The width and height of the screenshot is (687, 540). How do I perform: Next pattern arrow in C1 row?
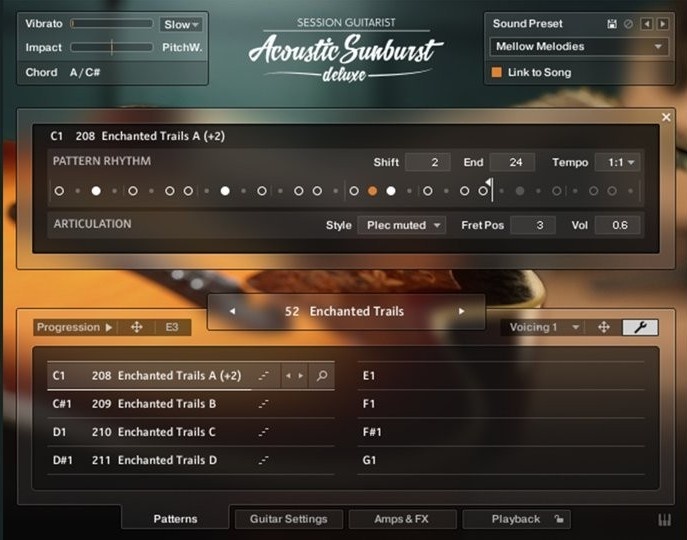pyautogui.click(x=301, y=376)
